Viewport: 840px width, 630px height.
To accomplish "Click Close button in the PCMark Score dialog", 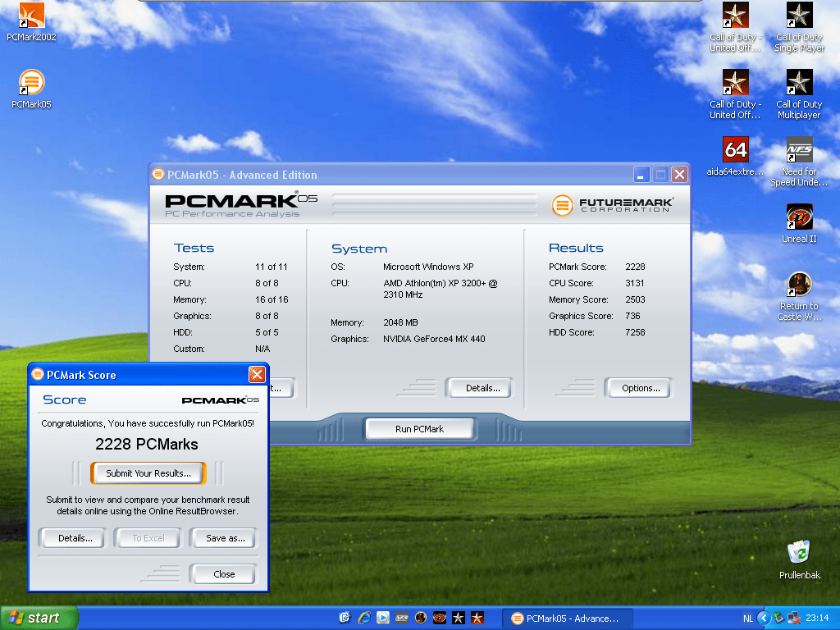I will 223,573.
